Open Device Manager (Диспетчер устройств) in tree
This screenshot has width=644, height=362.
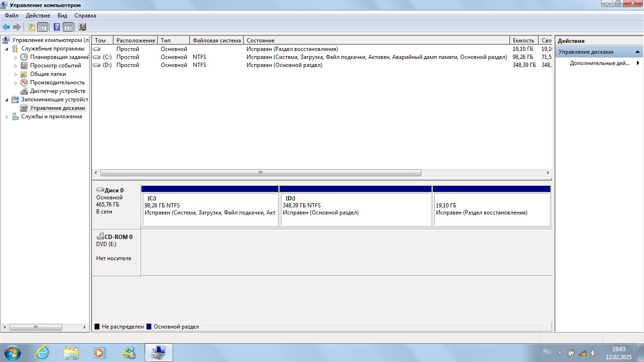pos(58,91)
